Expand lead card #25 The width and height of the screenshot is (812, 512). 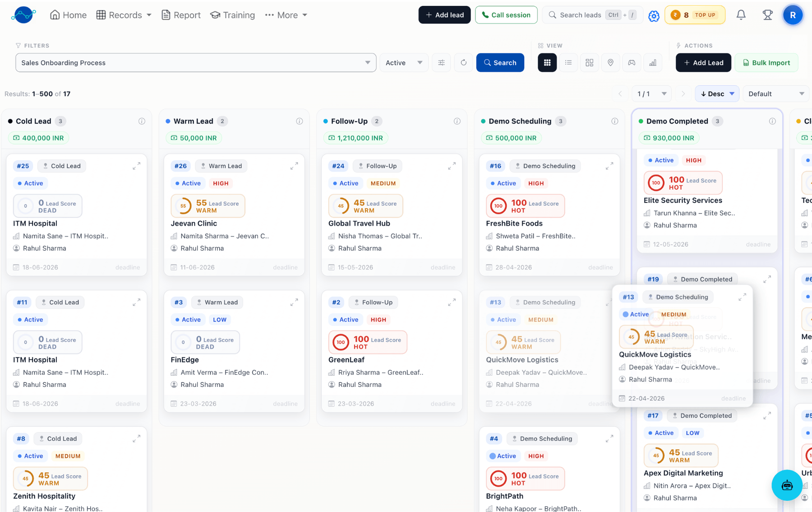click(136, 166)
